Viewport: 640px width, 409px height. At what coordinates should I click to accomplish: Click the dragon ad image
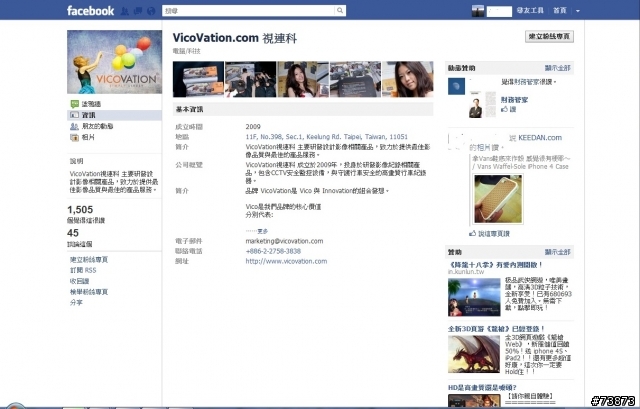coord(474,354)
